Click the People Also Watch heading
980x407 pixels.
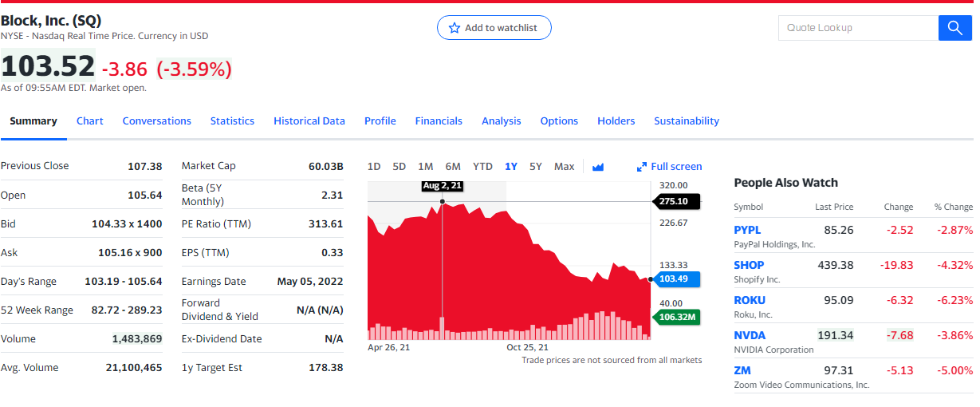click(785, 183)
